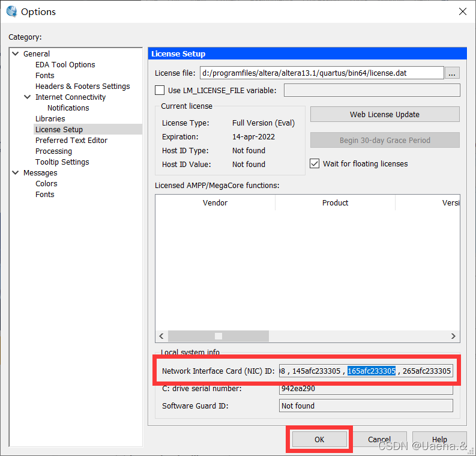The image size is (476, 456).
Task: Click Web License Update button
Action: pos(385,114)
